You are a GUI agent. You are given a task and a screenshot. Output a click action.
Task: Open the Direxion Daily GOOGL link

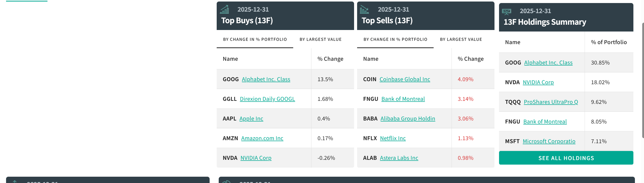tap(267, 99)
